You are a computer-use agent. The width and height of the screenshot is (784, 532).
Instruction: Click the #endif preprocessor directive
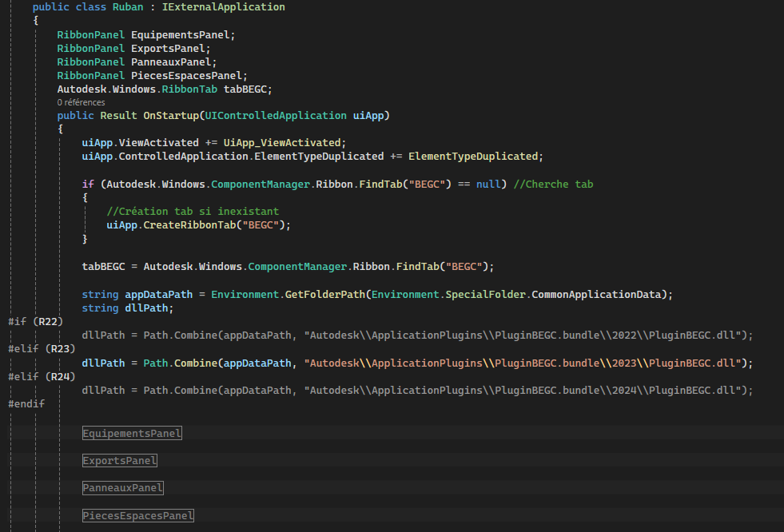click(26, 403)
